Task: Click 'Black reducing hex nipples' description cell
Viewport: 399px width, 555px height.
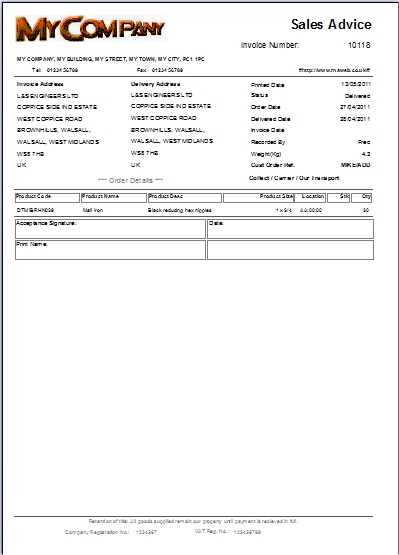Action: point(179,210)
